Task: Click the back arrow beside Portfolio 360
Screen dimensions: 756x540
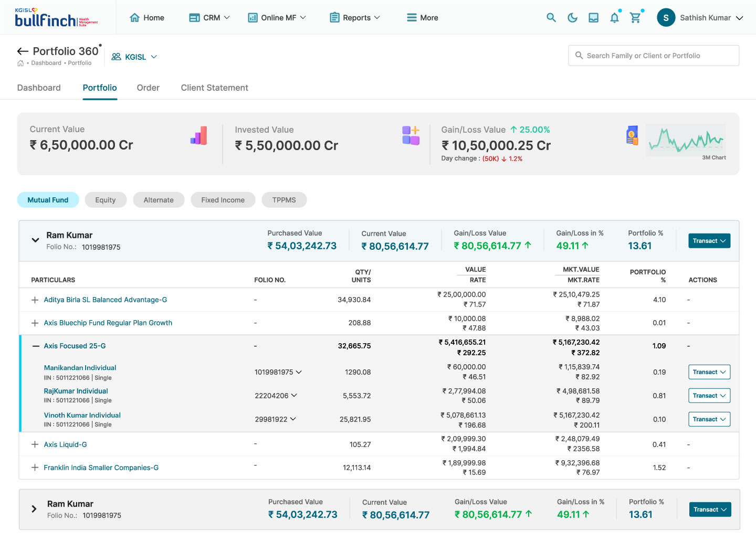Action: click(x=23, y=51)
